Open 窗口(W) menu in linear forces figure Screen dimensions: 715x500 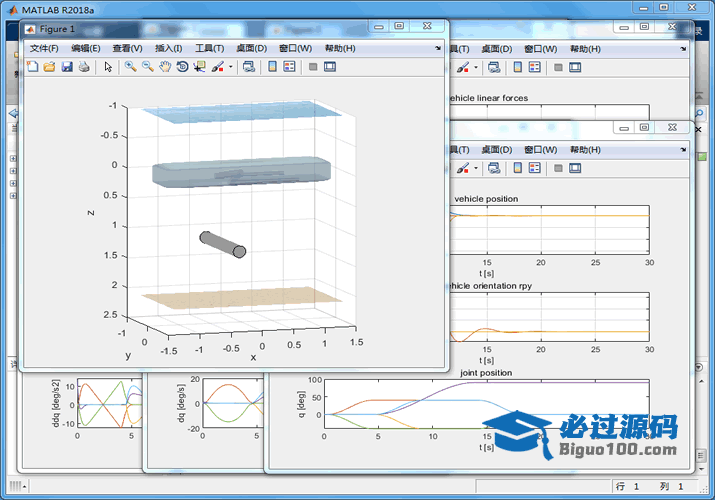pos(541,49)
